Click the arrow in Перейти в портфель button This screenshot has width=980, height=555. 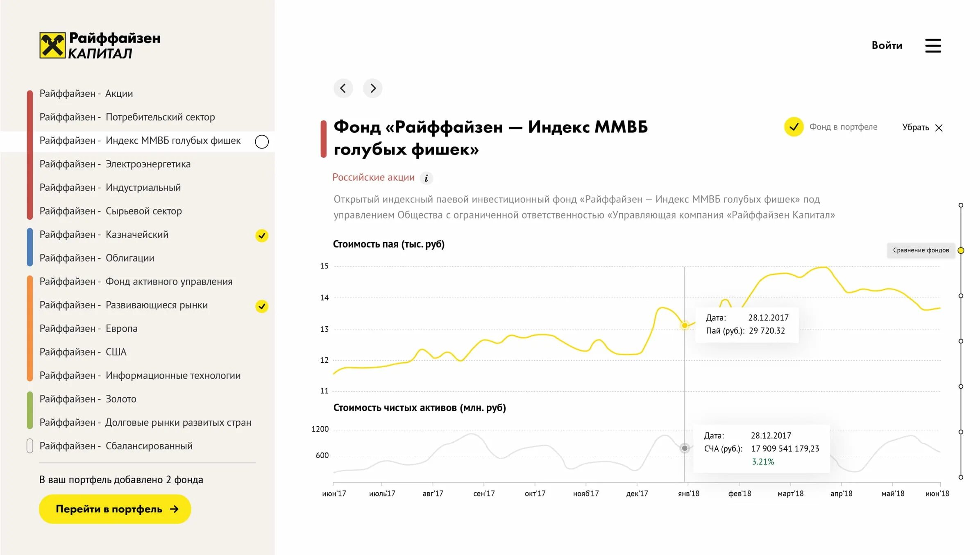[x=174, y=509]
